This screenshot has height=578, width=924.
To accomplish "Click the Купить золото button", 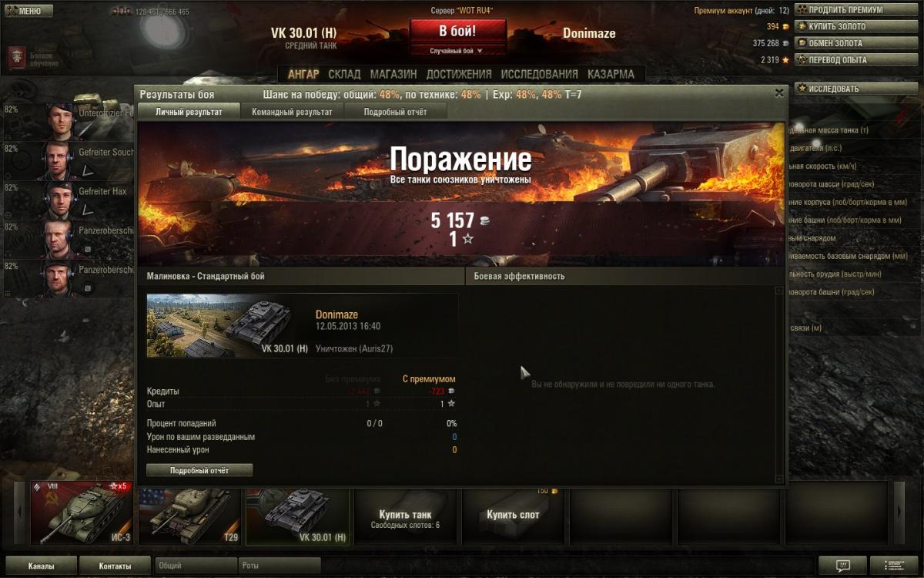I will tap(858, 27).
